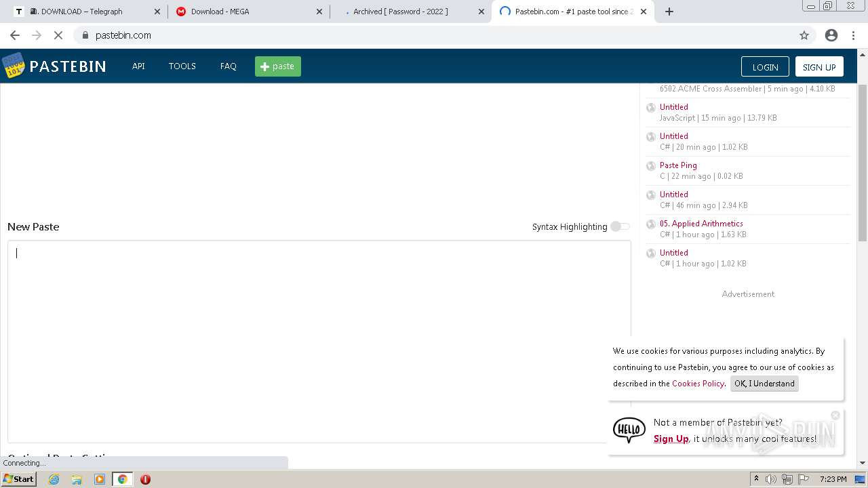
Task: Click globe icon beside Paste Ping
Action: click(x=651, y=166)
